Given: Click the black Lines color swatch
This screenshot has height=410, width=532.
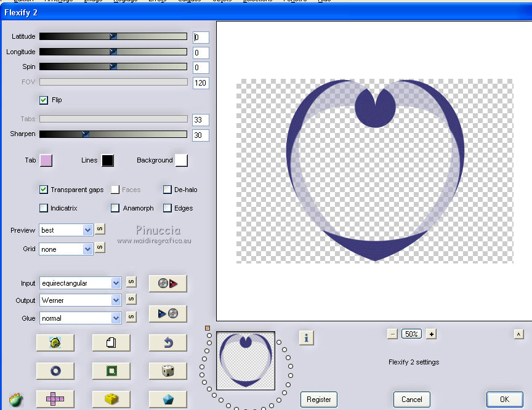Looking at the screenshot, I should (x=108, y=161).
